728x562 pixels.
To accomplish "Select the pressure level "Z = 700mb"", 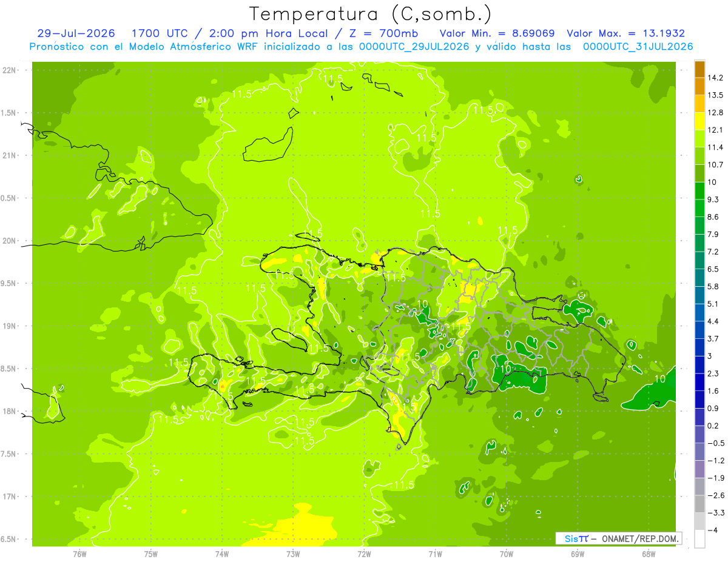I will coord(383,33).
